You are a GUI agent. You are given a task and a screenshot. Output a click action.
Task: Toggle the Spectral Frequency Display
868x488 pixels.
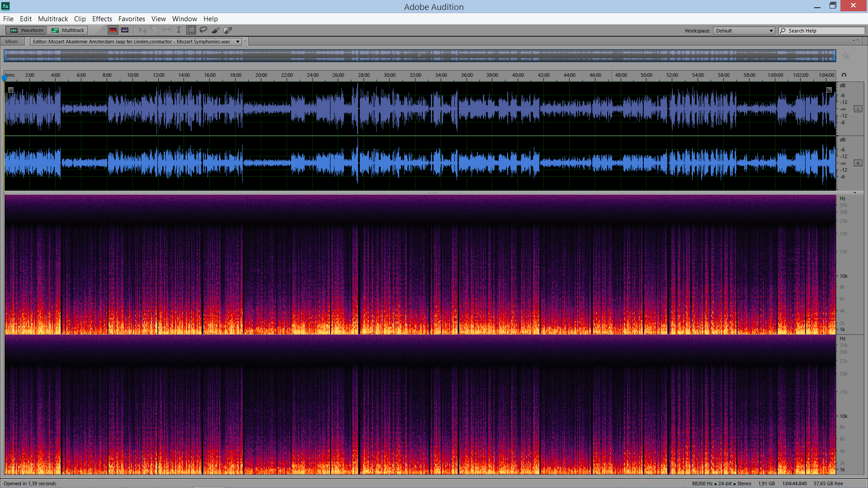click(113, 30)
